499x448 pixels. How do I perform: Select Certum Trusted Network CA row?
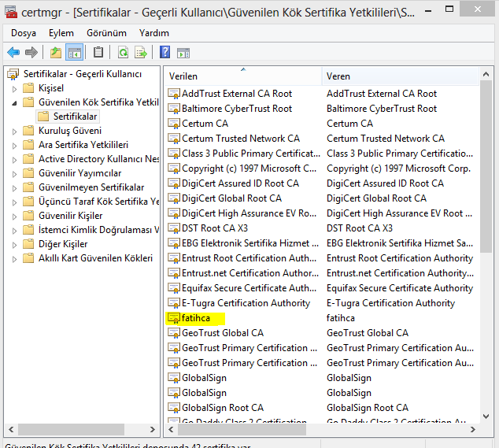322,139
